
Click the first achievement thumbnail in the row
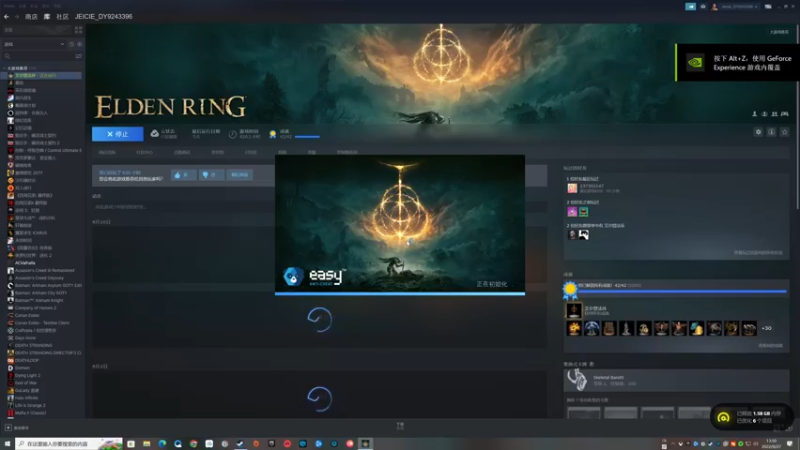point(574,328)
